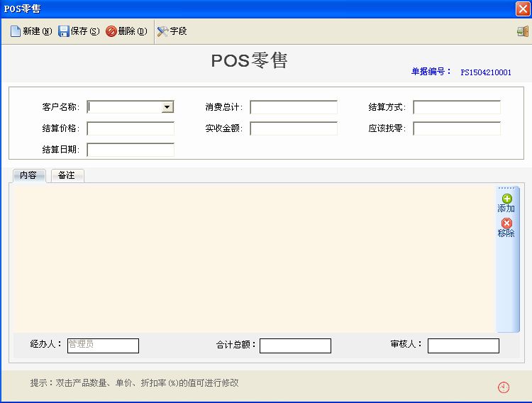Screen dimensions: 532x403
Task: Click the 结算日期 input field
Action: (x=131, y=150)
